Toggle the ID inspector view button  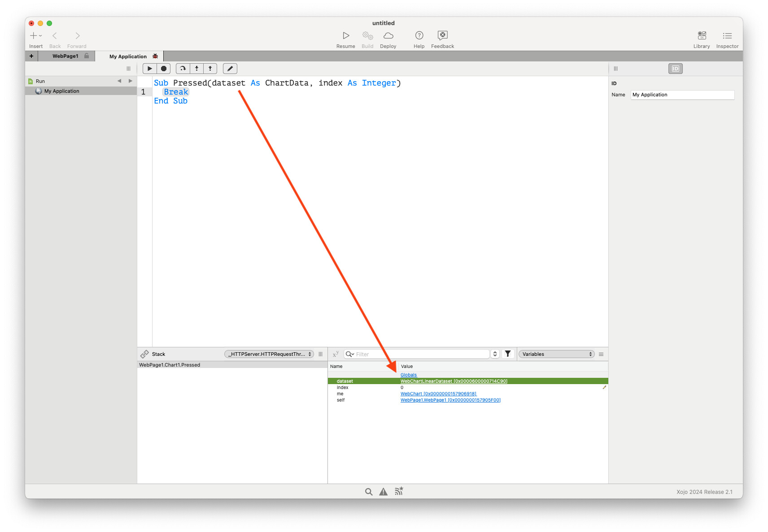click(x=675, y=69)
